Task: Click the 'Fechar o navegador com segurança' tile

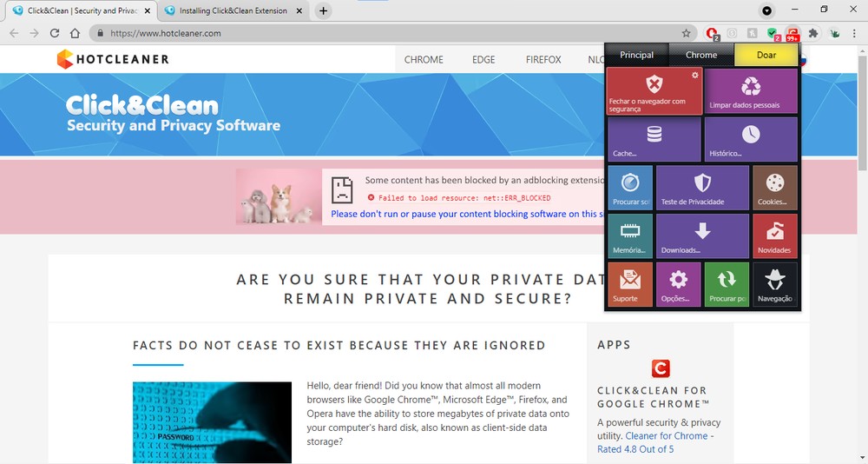Action: point(654,91)
